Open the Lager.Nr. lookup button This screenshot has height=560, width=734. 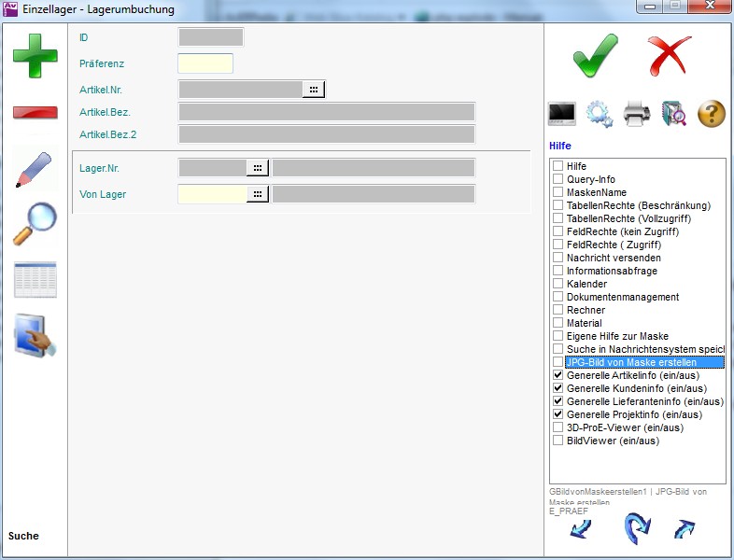[x=258, y=168]
